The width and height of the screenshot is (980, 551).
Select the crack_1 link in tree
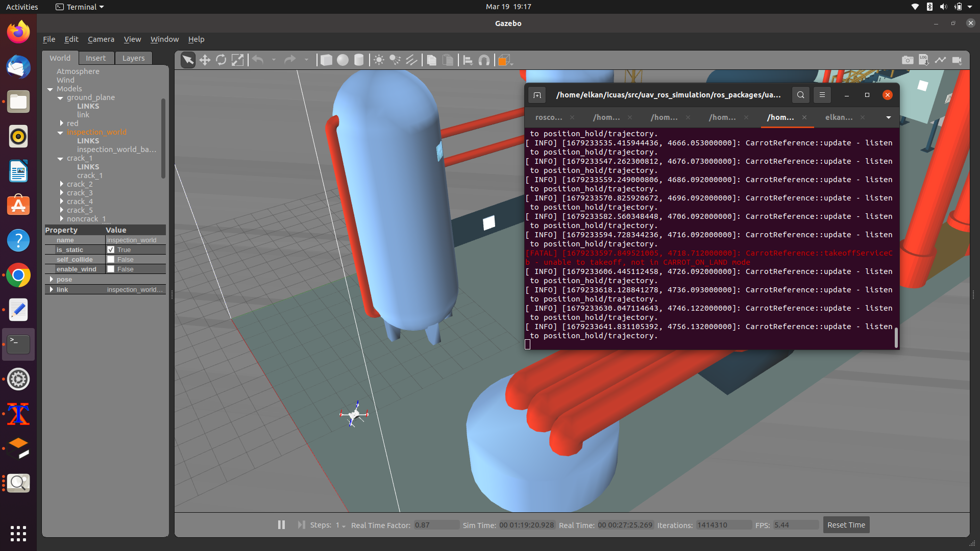pyautogui.click(x=90, y=176)
